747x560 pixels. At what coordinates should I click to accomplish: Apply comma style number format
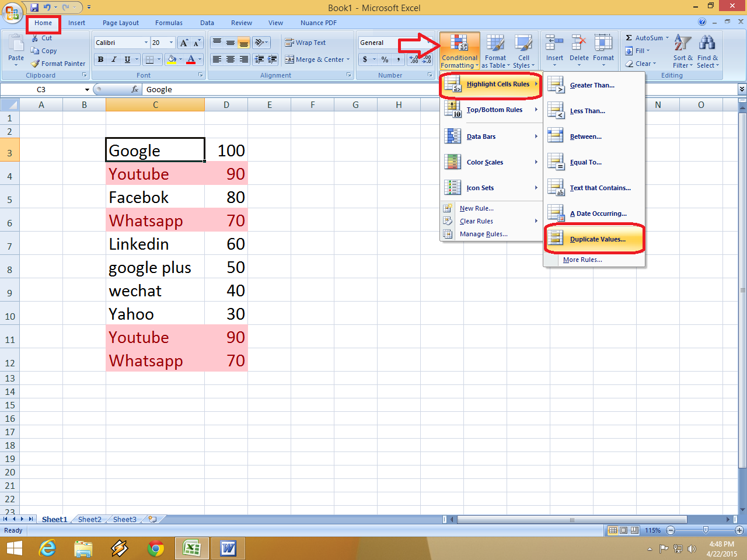(x=399, y=60)
